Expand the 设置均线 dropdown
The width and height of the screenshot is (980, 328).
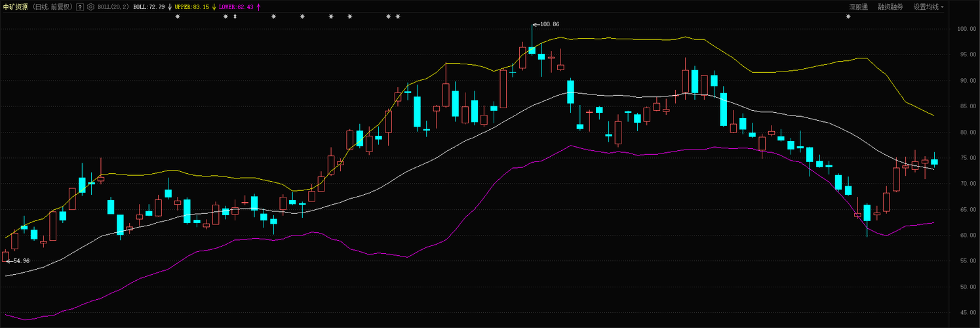[x=929, y=7]
